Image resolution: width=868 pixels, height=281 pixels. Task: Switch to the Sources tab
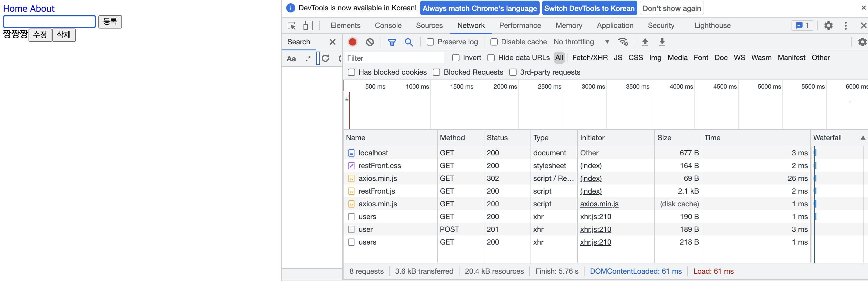(x=429, y=25)
